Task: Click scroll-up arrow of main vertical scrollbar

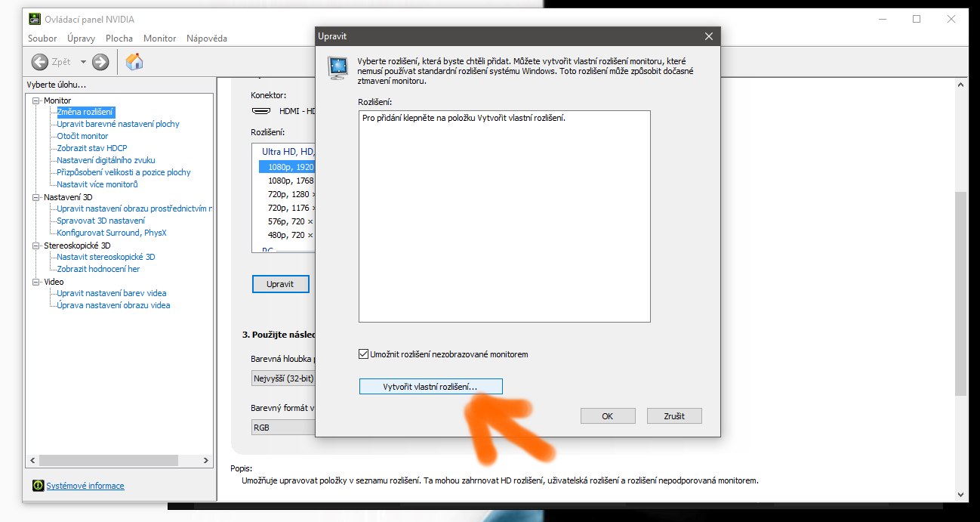Action: (960, 85)
